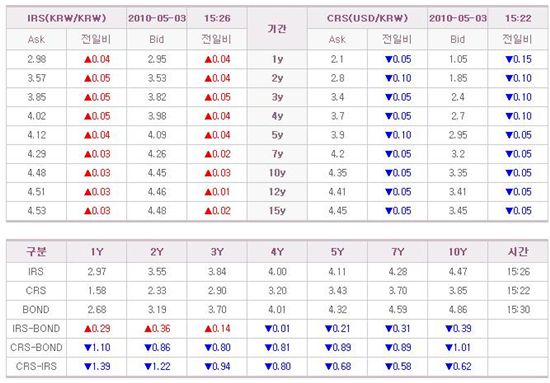Click CRS-IRS 10Y spread ▼0.62
The height and width of the screenshot is (383, 550).
tap(458, 367)
